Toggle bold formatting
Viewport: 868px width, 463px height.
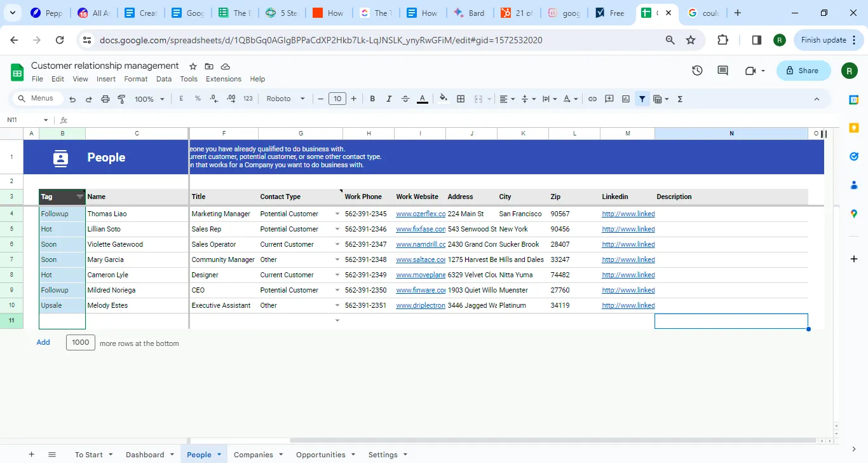click(x=372, y=99)
